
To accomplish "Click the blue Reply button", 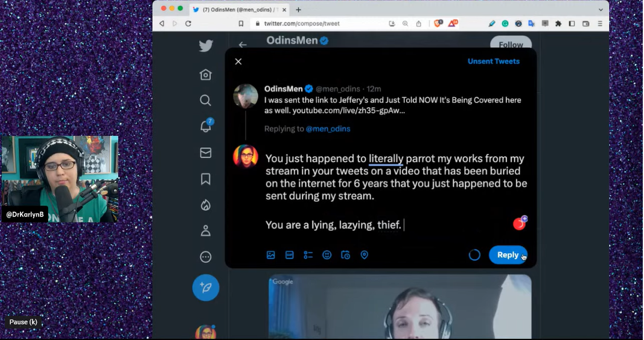I will point(508,254).
